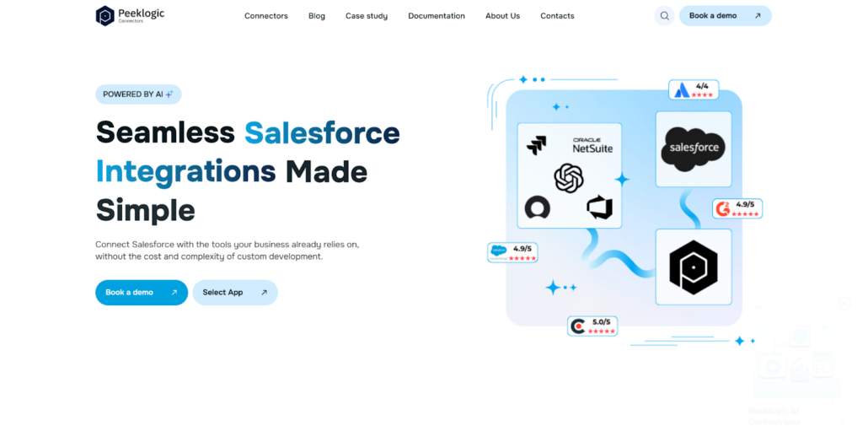This screenshot has width=868, height=426.
Task: Click the Jira logo in illustration
Action: click(536, 146)
